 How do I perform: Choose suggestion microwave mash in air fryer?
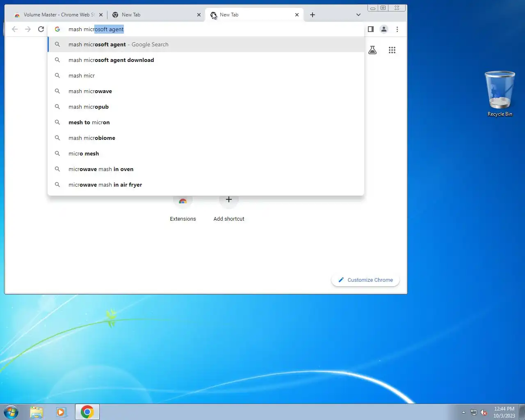[x=206, y=185]
